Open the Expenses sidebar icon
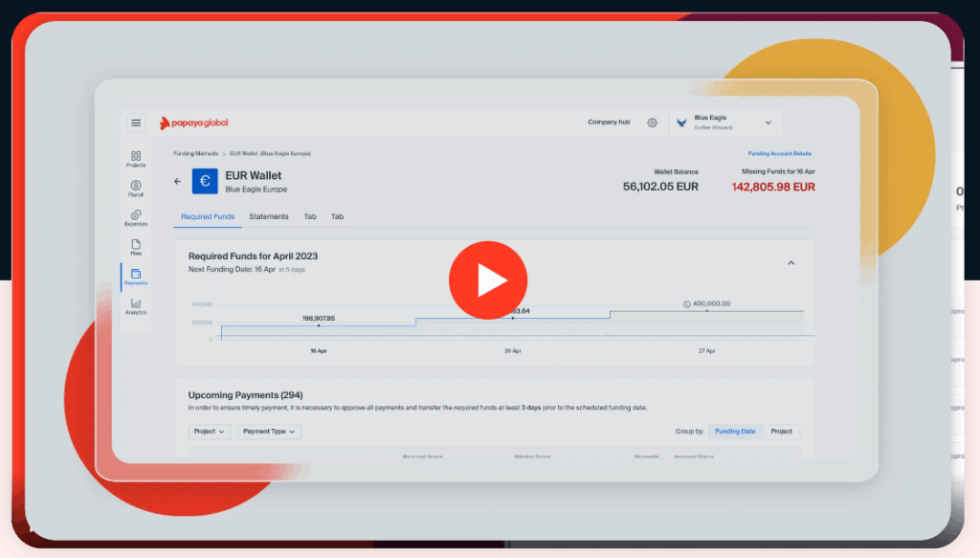The image size is (980, 558). 136,217
